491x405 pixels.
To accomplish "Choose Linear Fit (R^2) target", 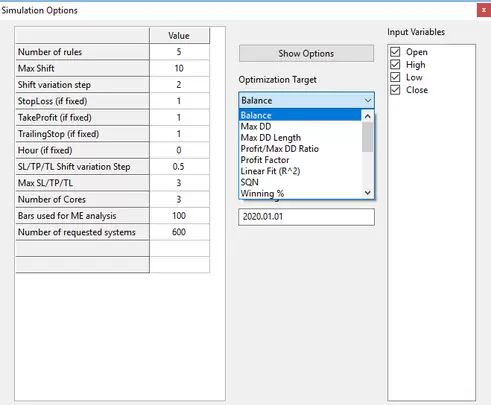I will (270, 171).
